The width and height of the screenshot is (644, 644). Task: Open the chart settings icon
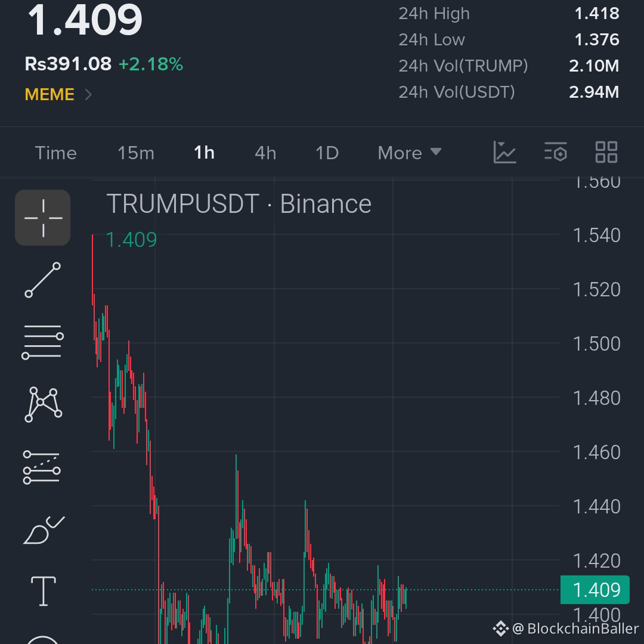click(556, 153)
